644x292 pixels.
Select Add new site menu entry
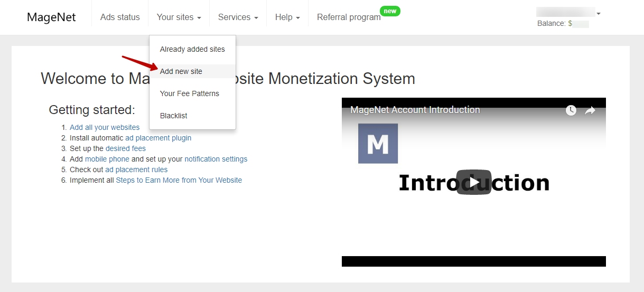point(192,71)
